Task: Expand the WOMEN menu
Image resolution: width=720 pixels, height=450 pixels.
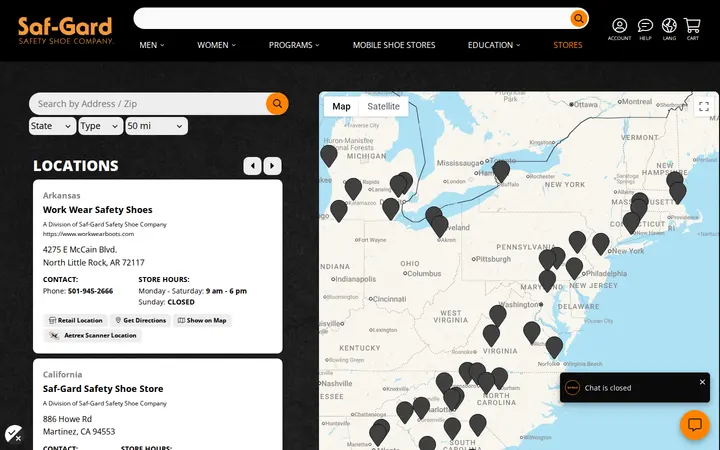Action: click(216, 45)
